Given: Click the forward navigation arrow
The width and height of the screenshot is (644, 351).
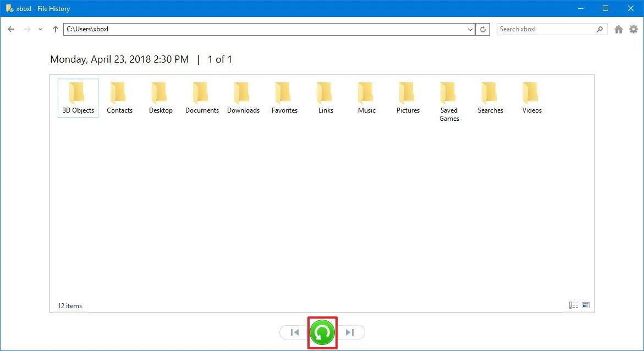Looking at the screenshot, I should point(27,29).
